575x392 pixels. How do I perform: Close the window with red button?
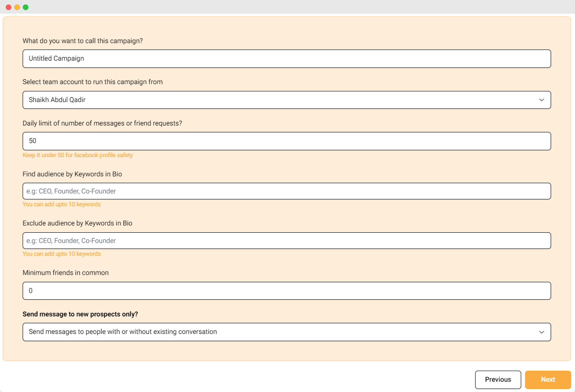(9, 7)
